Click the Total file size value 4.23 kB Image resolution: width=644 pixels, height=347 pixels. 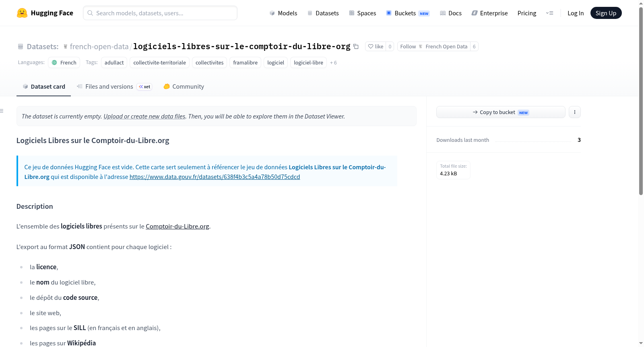pos(448,174)
